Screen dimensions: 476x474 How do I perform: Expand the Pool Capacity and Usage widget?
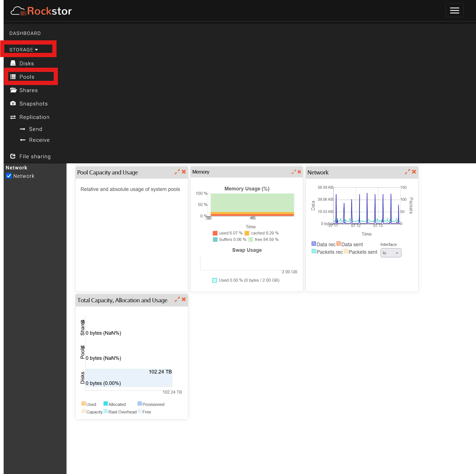tap(177, 172)
